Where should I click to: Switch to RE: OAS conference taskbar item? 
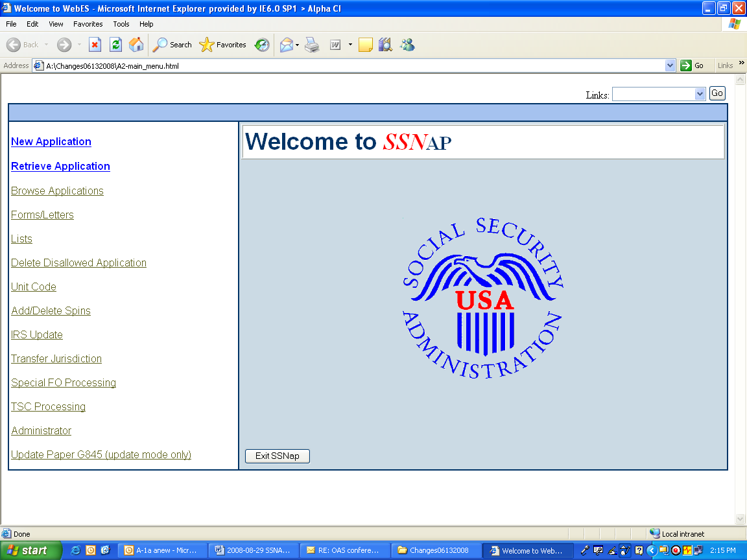[345, 550]
